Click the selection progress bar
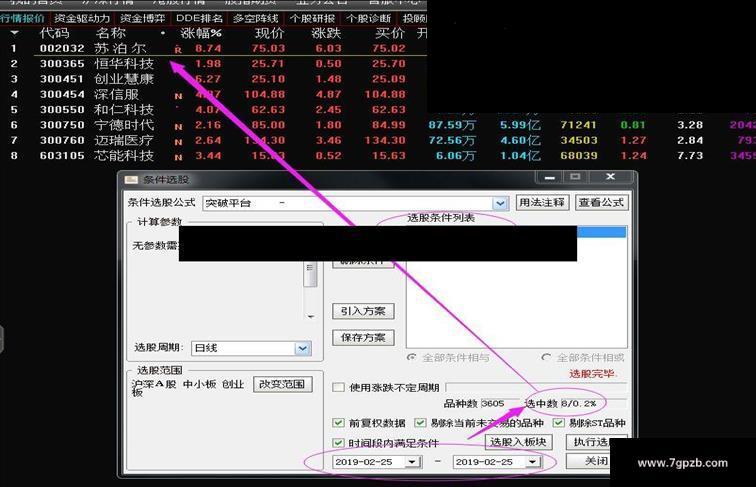756x487 pixels. 536,388
